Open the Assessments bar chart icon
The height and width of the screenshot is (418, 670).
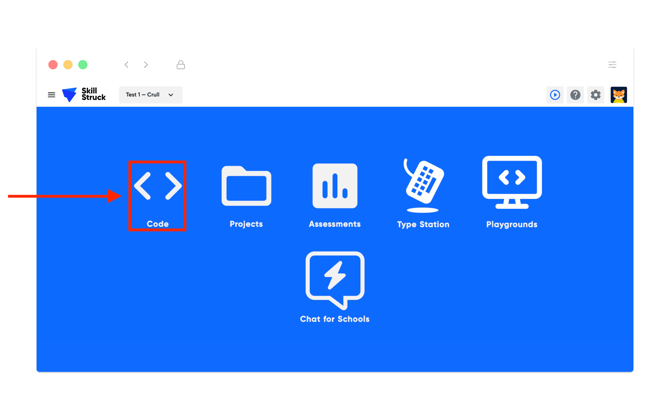point(335,186)
